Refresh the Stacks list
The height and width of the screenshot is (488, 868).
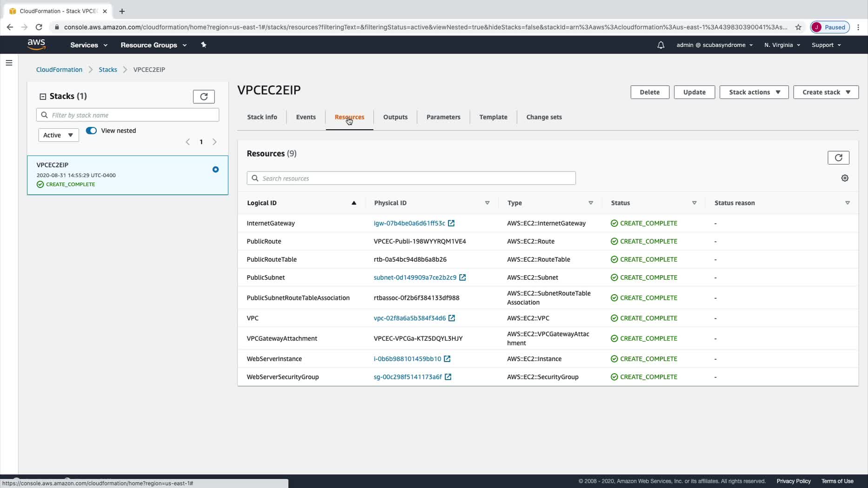tap(204, 96)
